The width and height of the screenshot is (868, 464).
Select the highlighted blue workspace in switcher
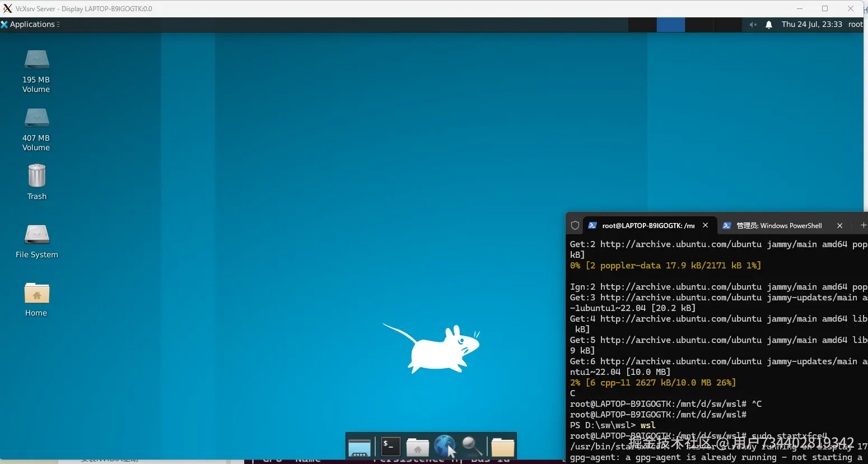coord(671,25)
